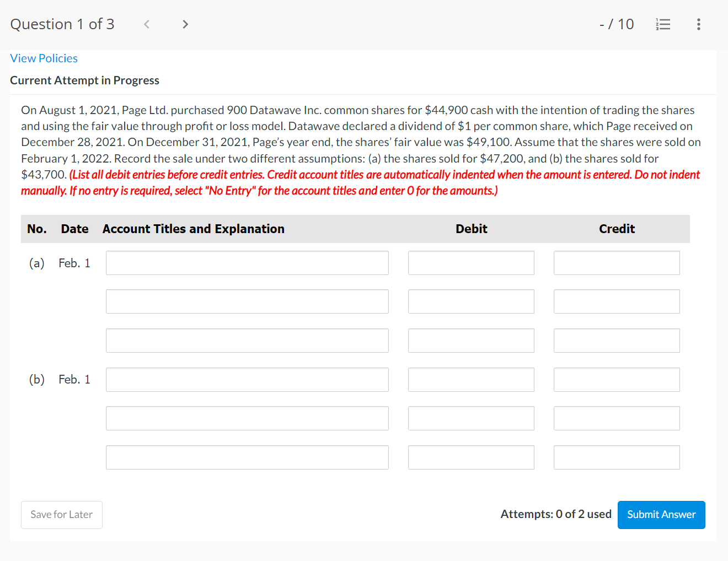Screen dimensions: 728x561
Task: Go to the previous question arrow
Action: 147,24
